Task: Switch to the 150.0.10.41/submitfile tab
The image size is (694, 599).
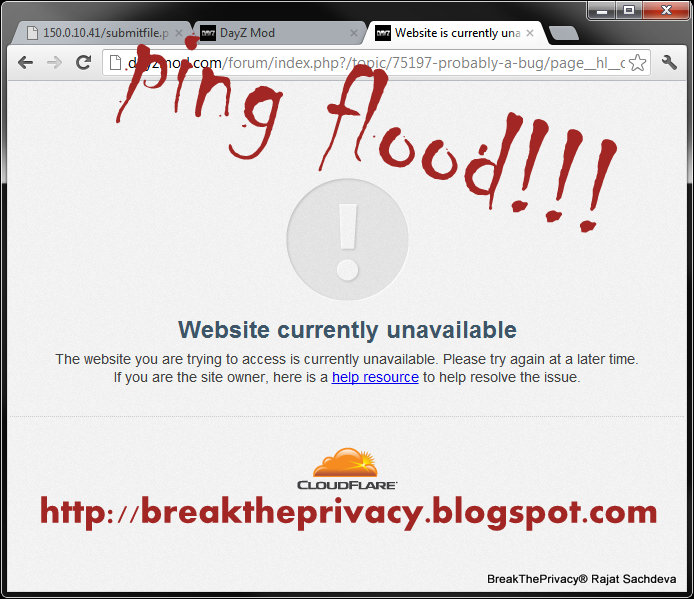Action: tap(102, 33)
